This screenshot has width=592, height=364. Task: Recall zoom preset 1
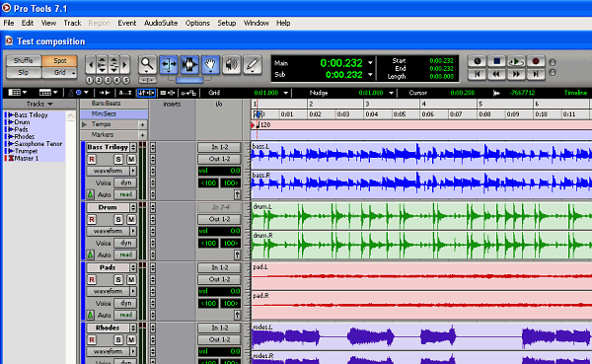(x=90, y=80)
